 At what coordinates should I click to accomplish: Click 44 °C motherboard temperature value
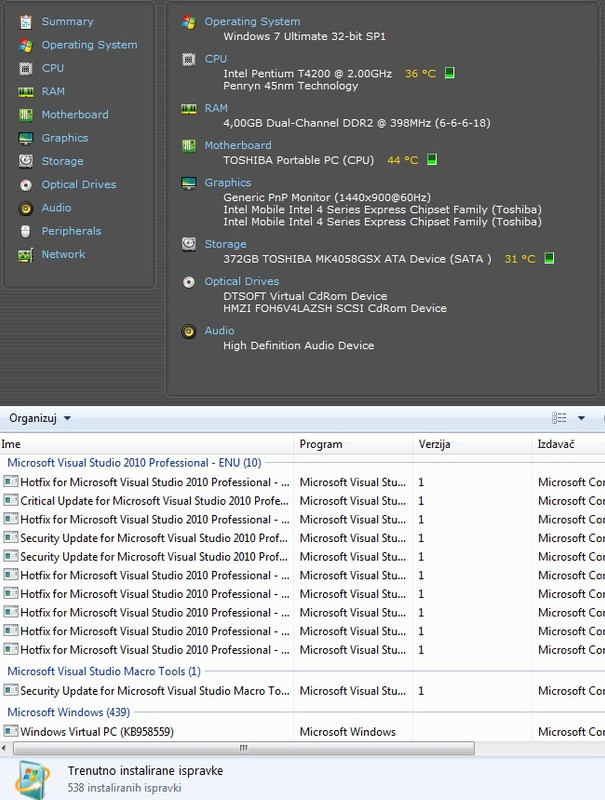point(402,161)
